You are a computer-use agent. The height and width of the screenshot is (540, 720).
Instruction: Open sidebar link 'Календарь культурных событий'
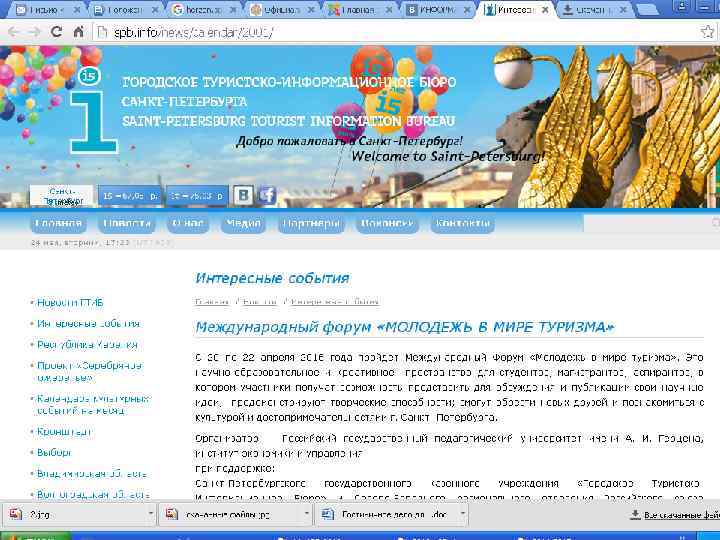click(93, 405)
